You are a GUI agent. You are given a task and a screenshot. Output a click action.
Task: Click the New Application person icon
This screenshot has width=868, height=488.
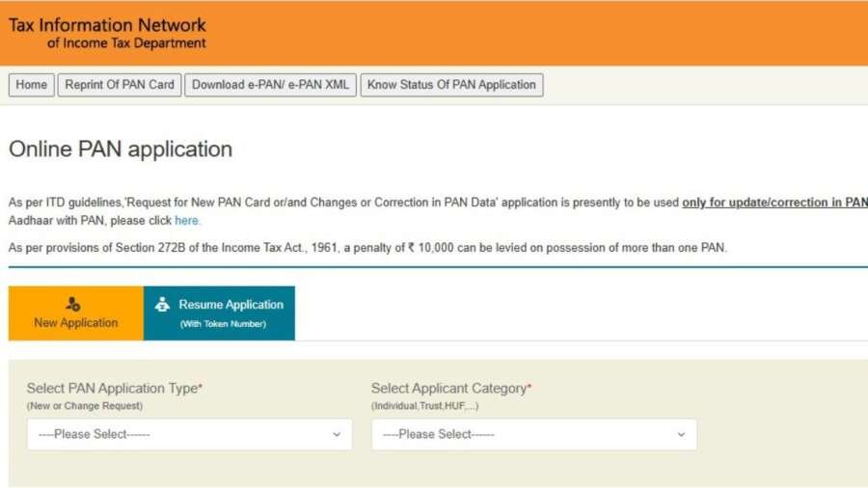click(x=73, y=304)
